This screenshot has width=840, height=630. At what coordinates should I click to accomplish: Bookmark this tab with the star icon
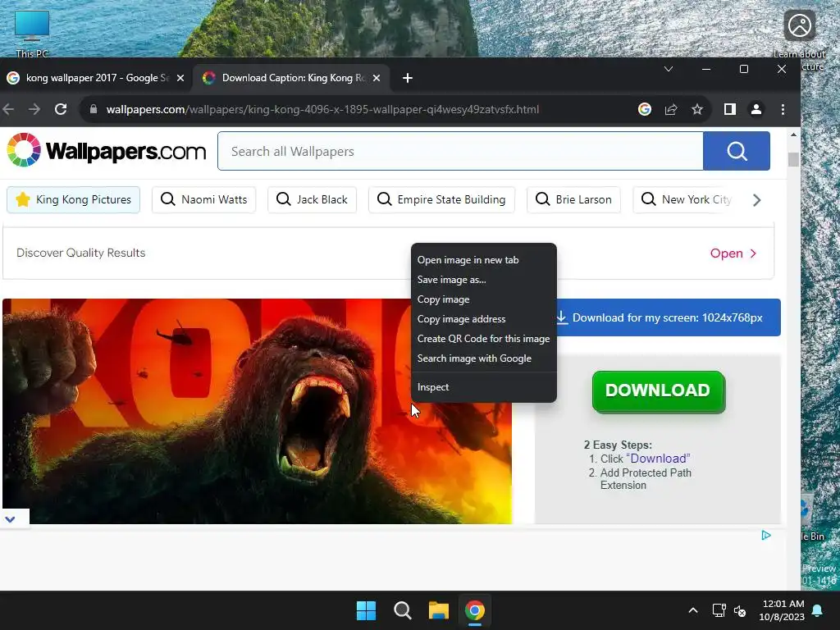[x=697, y=109]
